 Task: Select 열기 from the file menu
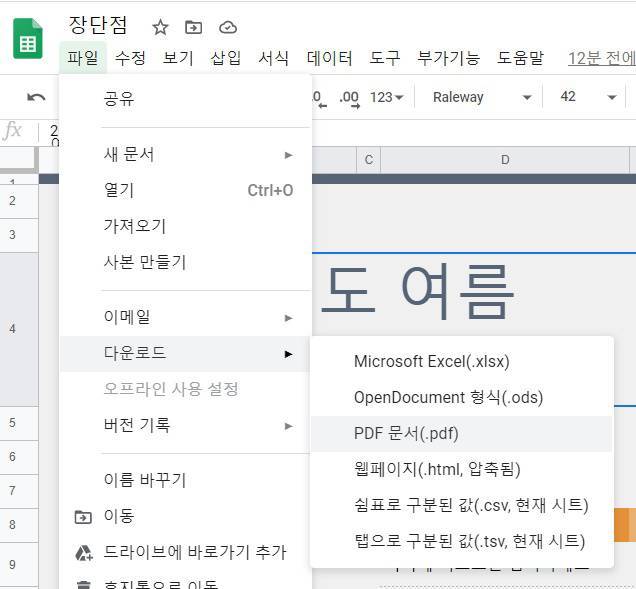point(186,190)
